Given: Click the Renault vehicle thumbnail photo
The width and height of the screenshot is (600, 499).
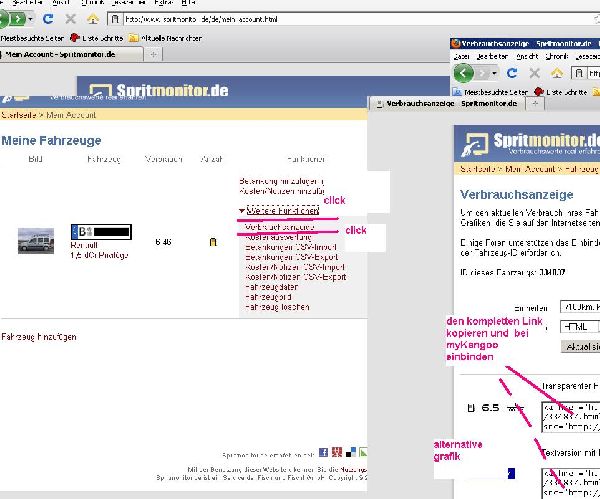Looking at the screenshot, I should click(36, 241).
